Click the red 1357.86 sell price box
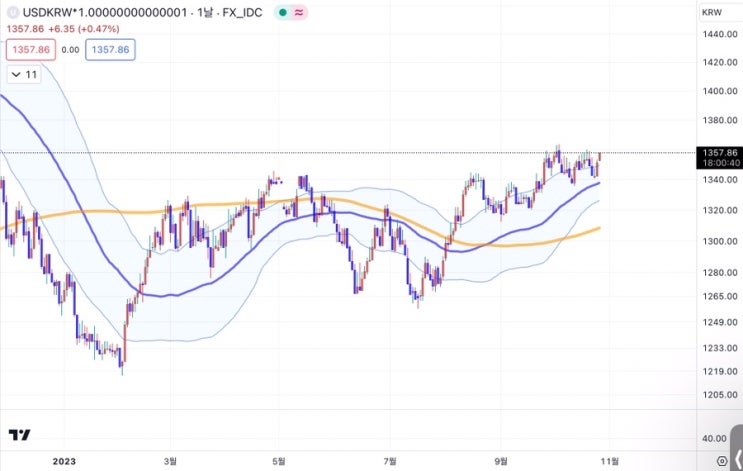Viewport: 743px width, 471px height. pos(31,50)
